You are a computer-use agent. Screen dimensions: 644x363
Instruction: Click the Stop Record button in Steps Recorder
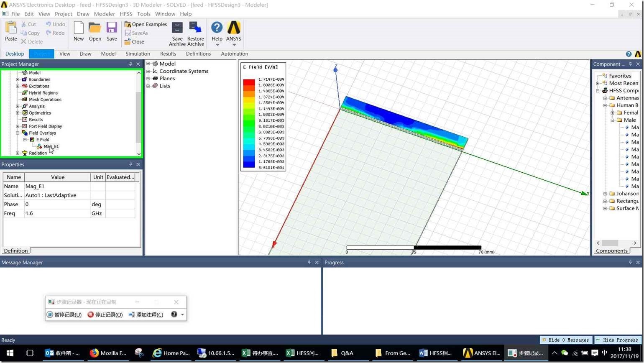pos(105,314)
